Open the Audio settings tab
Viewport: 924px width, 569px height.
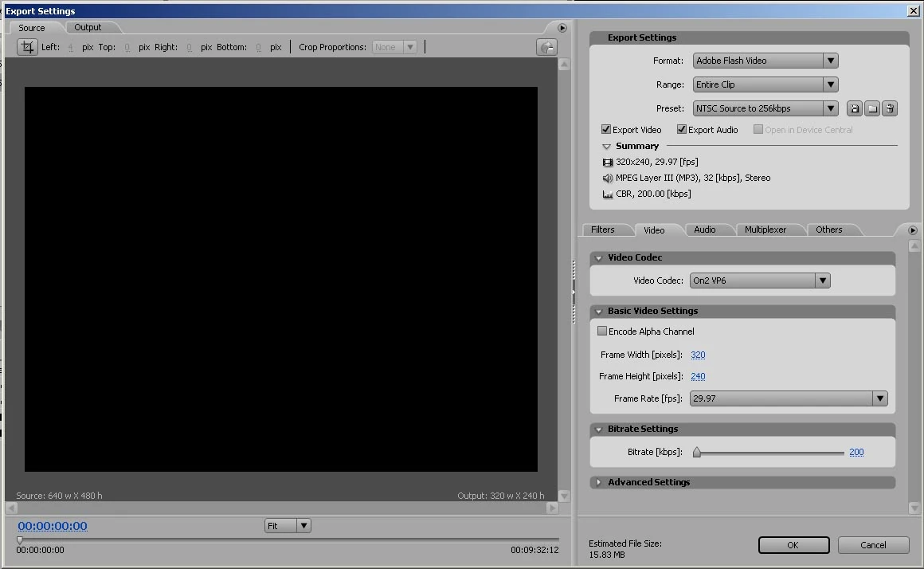[x=704, y=230]
